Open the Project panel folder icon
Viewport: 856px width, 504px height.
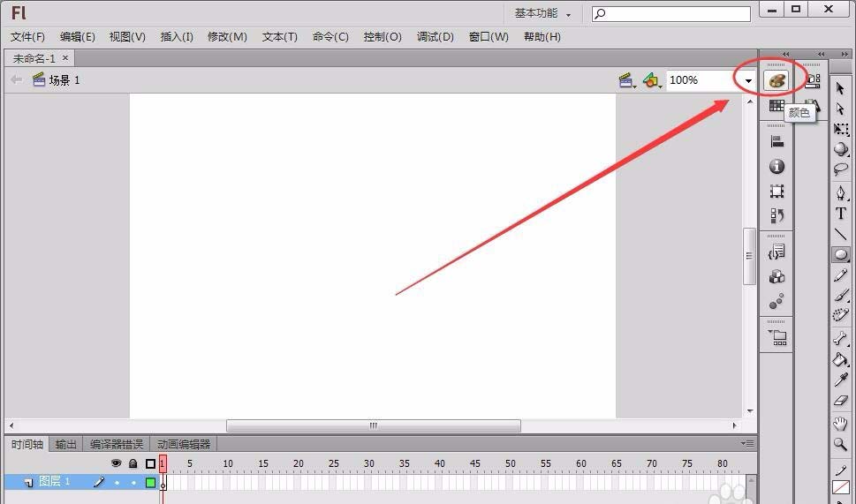777,338
